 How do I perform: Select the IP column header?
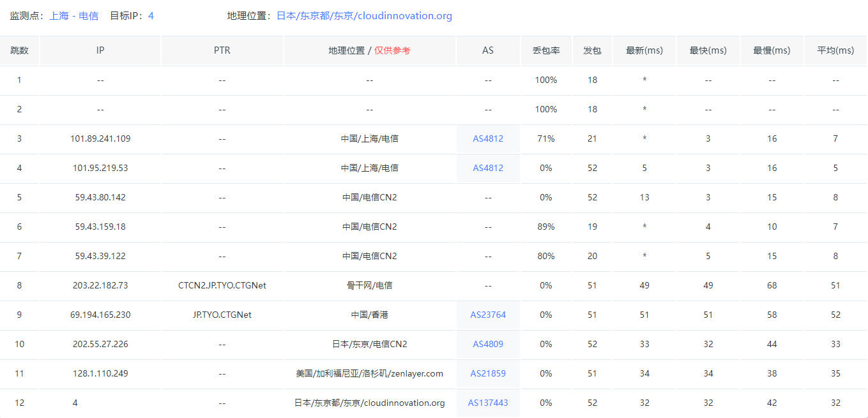[100, 50]
